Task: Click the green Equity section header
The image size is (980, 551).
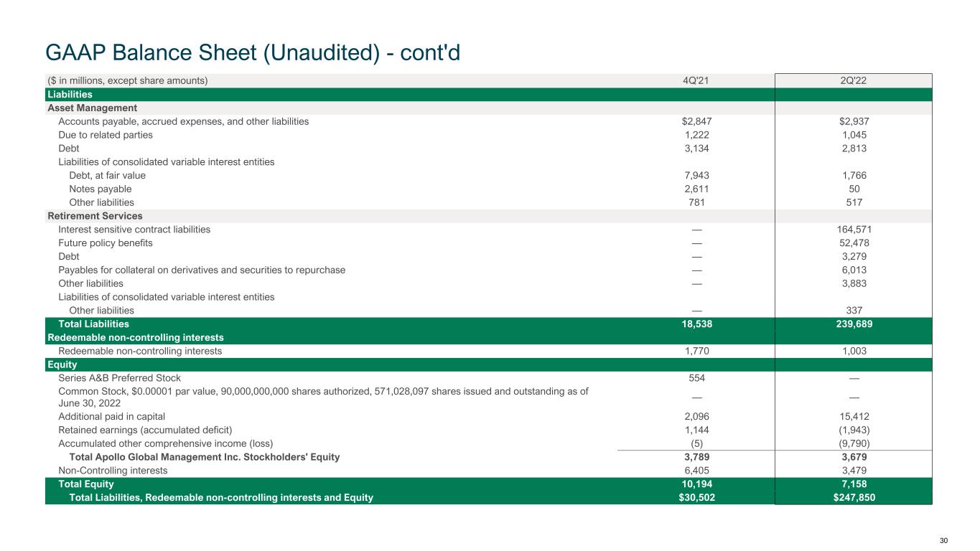Action: click(62, 364)
